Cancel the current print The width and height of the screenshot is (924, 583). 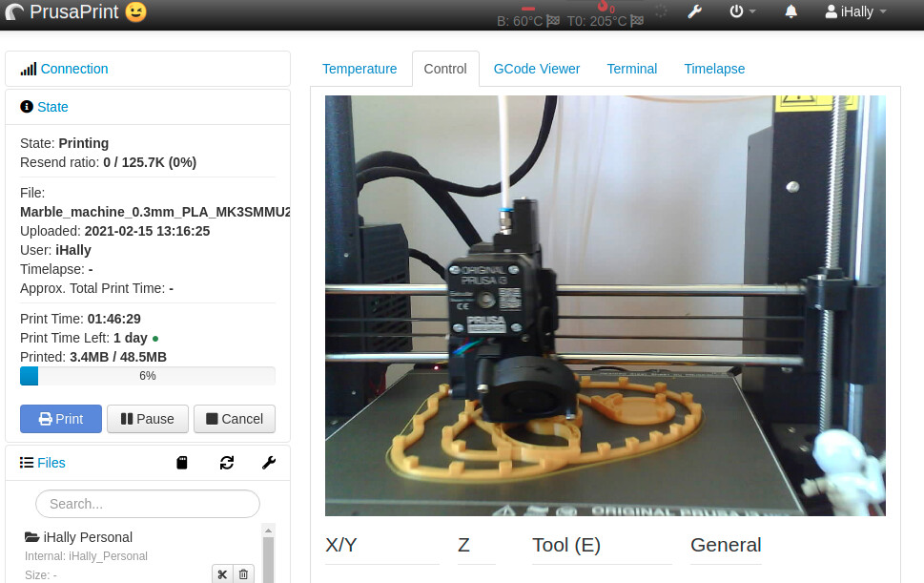[x=234, y=418]
